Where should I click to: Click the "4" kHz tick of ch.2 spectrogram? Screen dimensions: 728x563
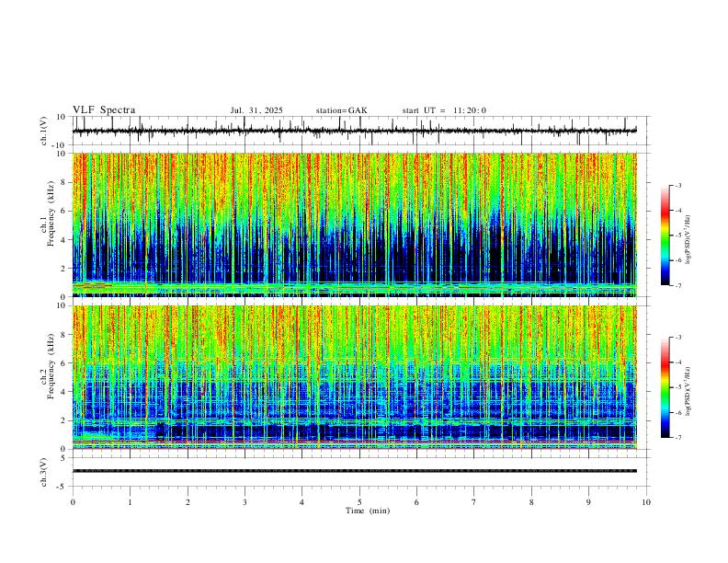63,392
